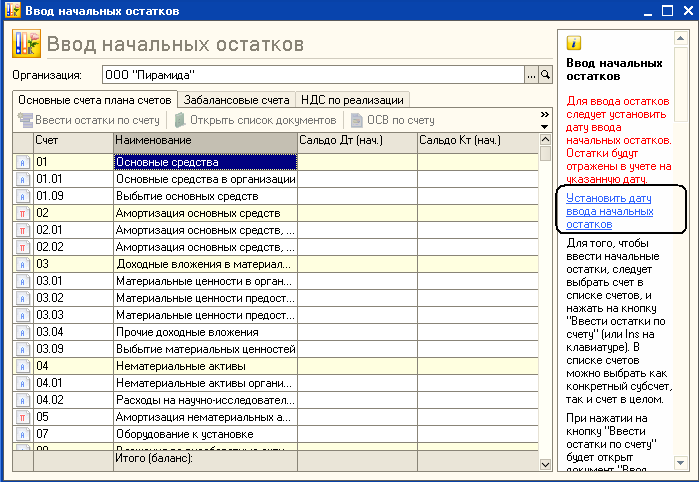Screen dimensions: 699x482
Task: Click passive icon beside row 05
Action: coord(22,417)
